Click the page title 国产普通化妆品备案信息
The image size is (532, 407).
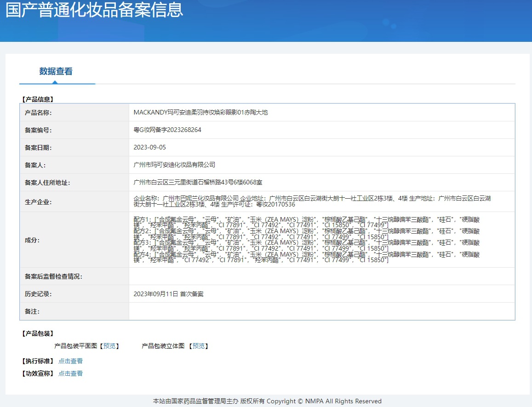pyautogui.click(x=94, y=10)
